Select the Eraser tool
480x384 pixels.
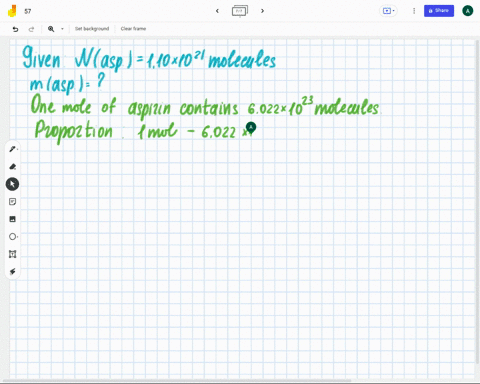click(x=12, y=167)
